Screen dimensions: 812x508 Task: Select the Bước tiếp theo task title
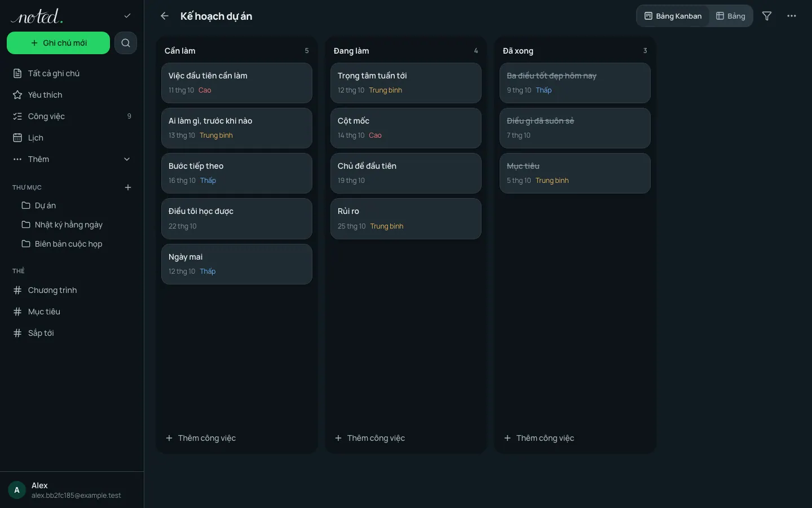[x=196, y=166]
